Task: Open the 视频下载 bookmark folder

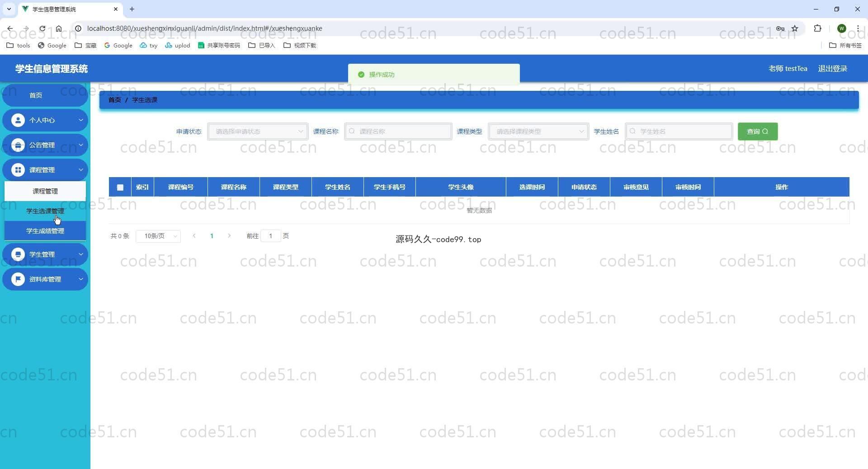Action: pyautogui.click(x=300, y=45)
